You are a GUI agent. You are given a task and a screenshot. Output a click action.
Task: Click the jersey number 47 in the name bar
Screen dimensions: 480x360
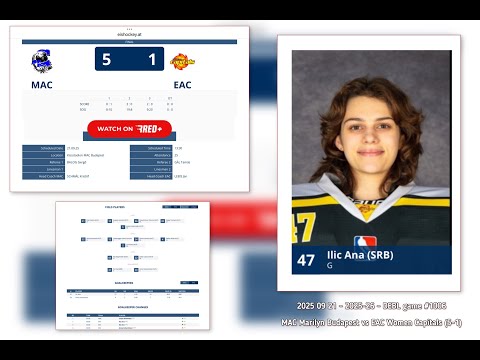click(306, 260)
